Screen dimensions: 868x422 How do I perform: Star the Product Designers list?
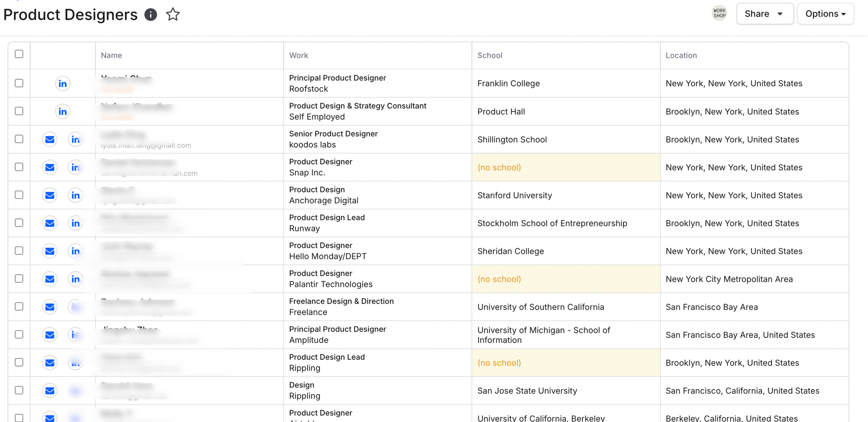[173, 15]
